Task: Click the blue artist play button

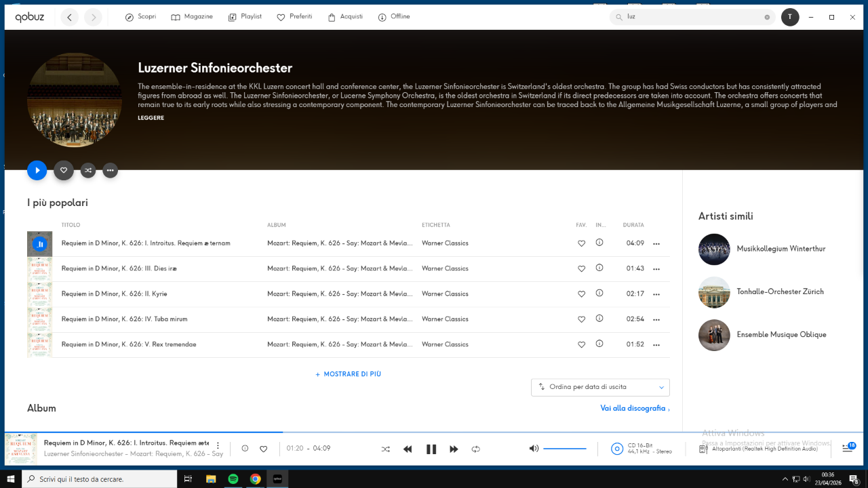Action: point(37,170)
